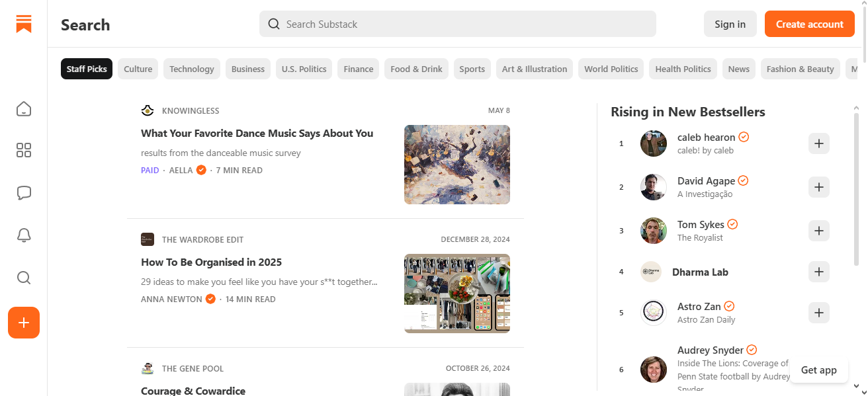The height and width of the screenshot is (396, 868).
Task: Follow caleb hearon with plus button
Action: tap(818, 143)
